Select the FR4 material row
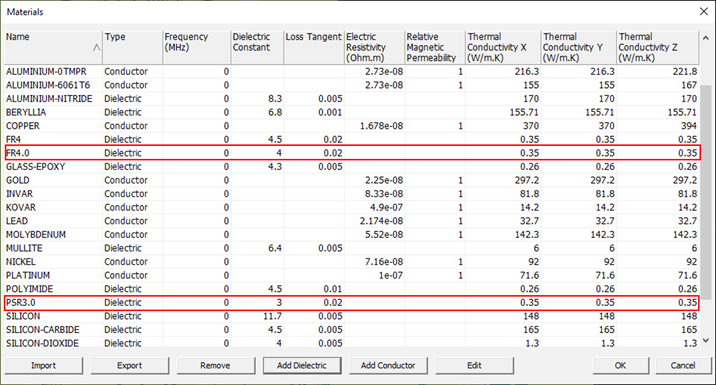 pyautogui.click(x=352, y=139)
